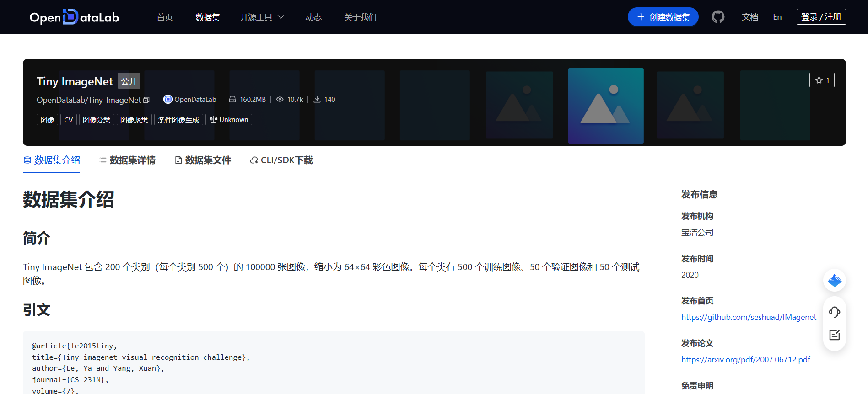Open 关于我们 navigation item
The image size is (868, 394).
coord(360,17)
